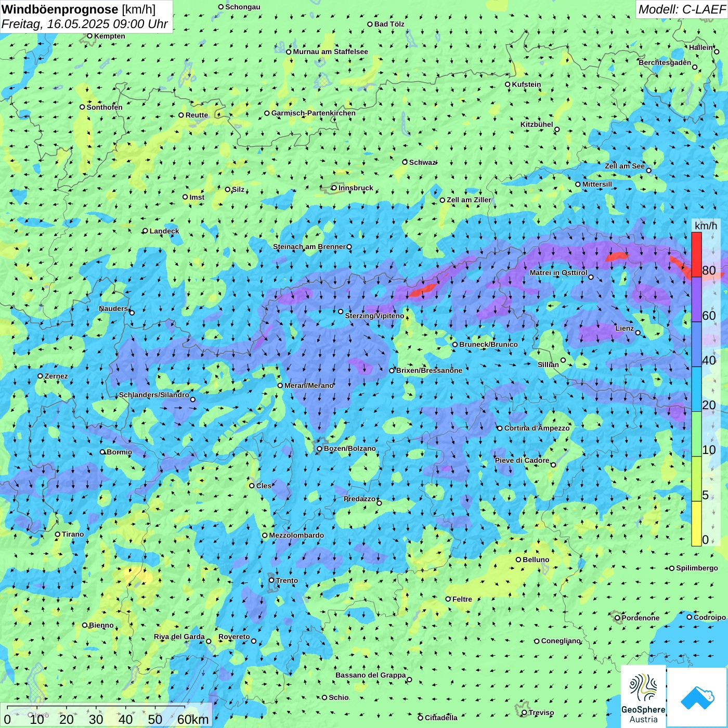Click the Schwaz town label

click(x=422, y=162)
